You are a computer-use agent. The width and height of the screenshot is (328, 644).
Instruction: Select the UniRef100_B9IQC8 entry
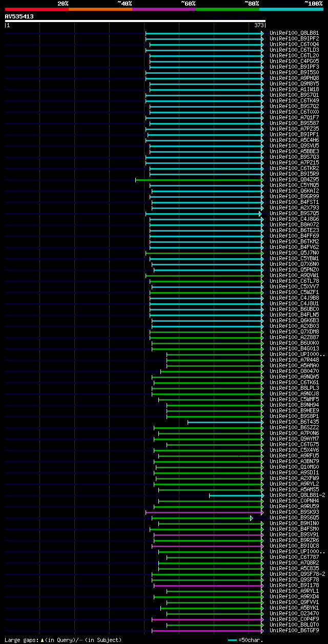click(x=294, y=546)
